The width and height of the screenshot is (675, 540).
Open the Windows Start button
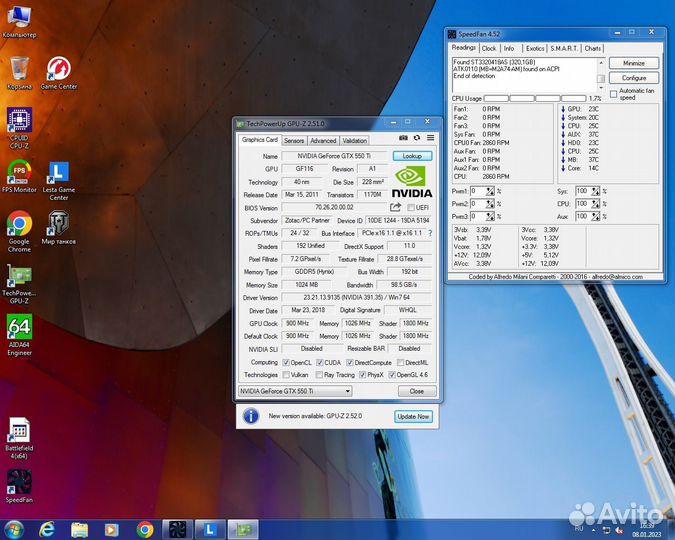(x=13, y=530)
